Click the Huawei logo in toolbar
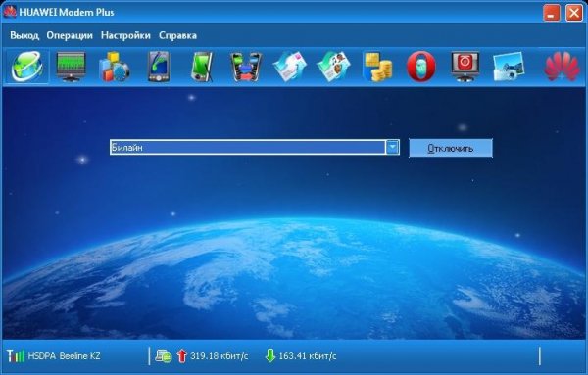588x375 pixels. coord(562,67)
